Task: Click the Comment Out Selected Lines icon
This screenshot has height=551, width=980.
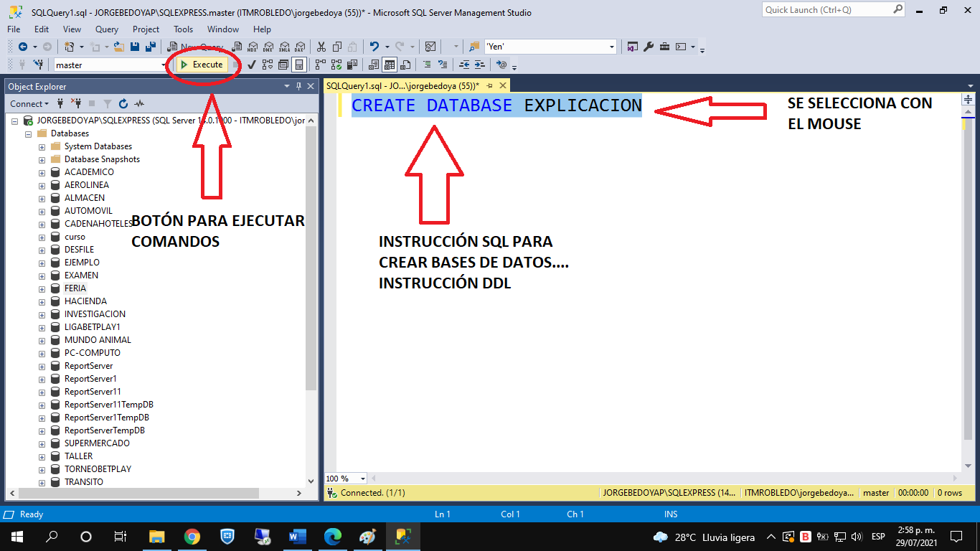Action: click(427, 65)
